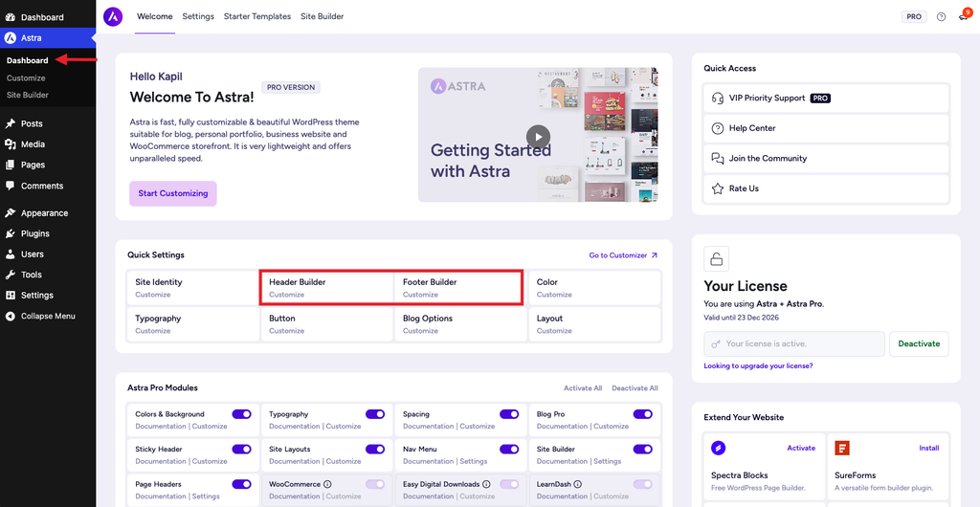Screen dimensions: 980x507
Task: Click the Media icon in sidebar
Action: (x=10, y=144)
